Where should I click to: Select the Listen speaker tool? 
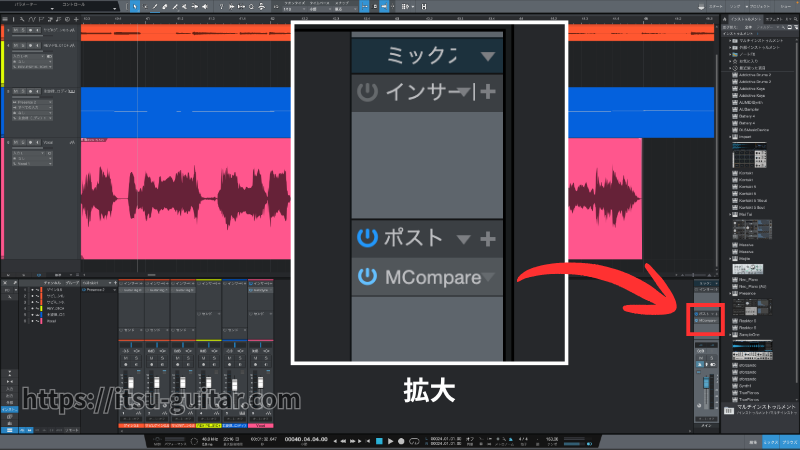click(205, 7)
